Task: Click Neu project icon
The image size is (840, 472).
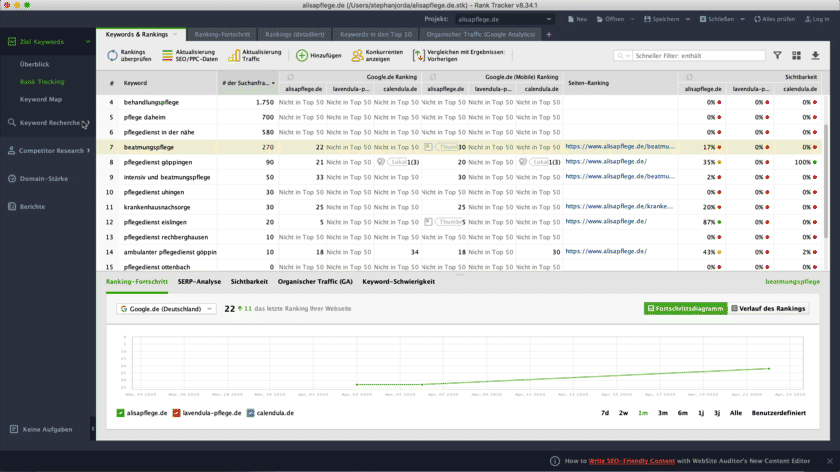Action: pyautogui.click(x=571, y=19)
